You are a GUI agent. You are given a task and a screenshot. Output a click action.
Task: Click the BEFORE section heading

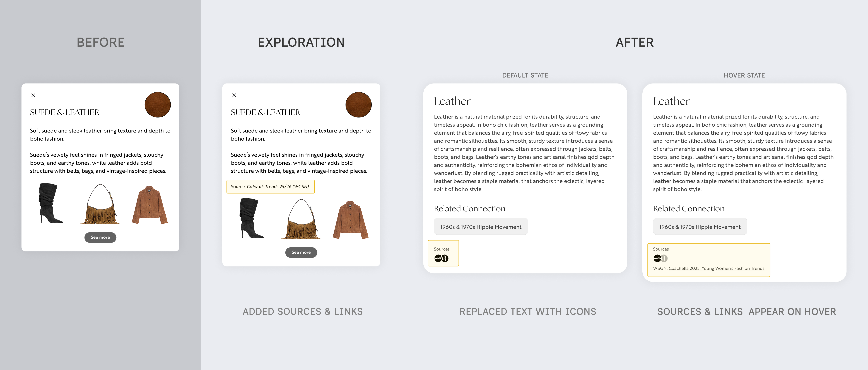[x=101, y=42]
